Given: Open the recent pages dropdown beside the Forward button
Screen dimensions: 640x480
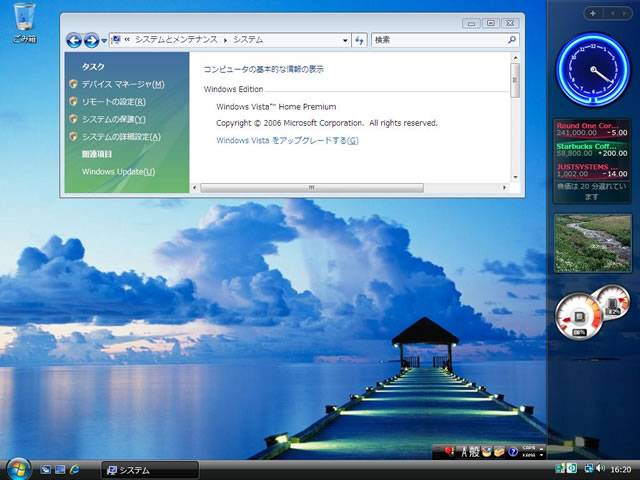Looking at the screenshot, I should pyautogui.click(x=104, y=41).
